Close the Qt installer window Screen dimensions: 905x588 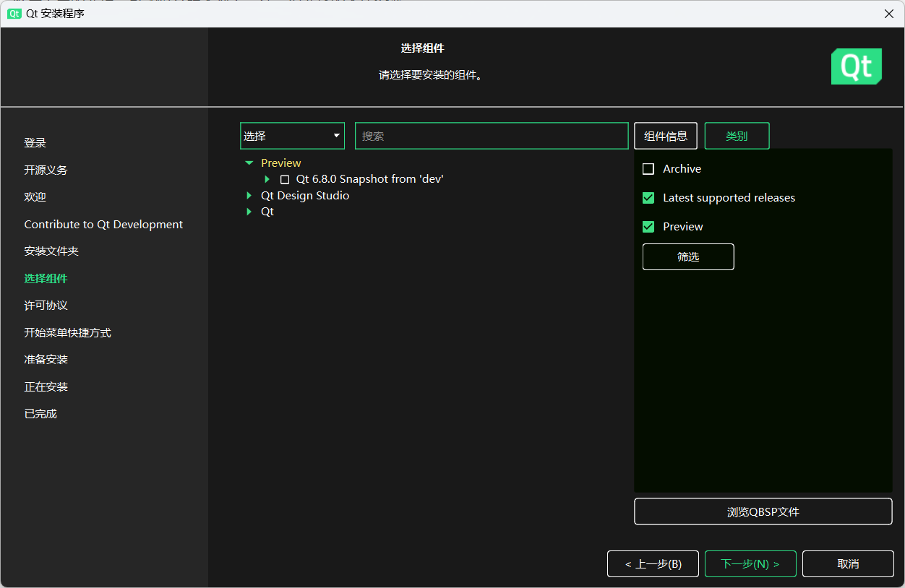coord(888,14)
